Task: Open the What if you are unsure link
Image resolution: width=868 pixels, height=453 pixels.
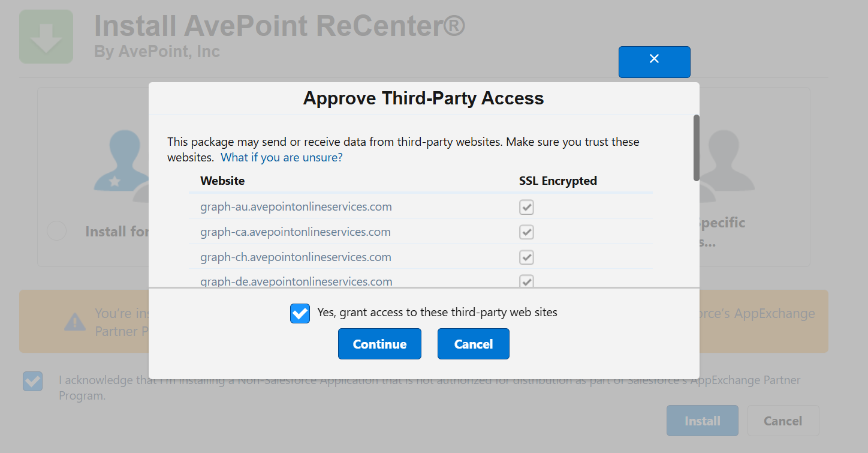Action: (281, 157)
